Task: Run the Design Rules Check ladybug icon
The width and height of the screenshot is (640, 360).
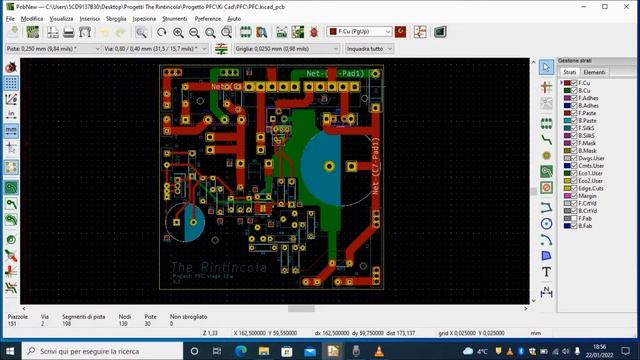Action: point(314,32)
